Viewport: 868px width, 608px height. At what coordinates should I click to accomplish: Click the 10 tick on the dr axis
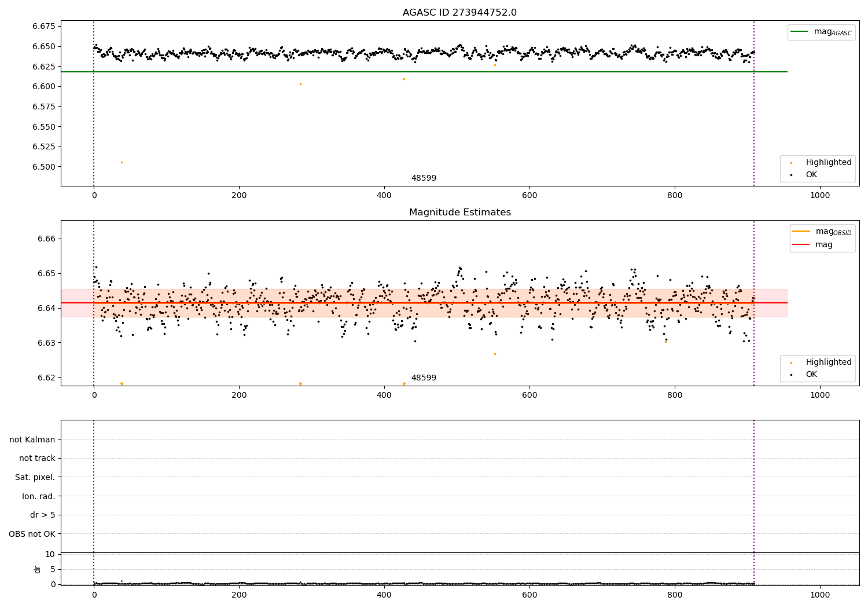coord(50,554)
